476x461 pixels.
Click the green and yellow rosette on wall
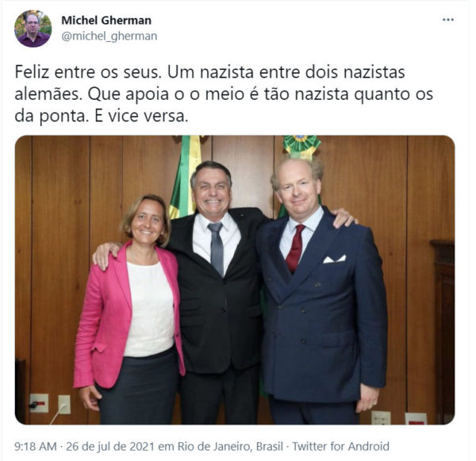(301, 146)
